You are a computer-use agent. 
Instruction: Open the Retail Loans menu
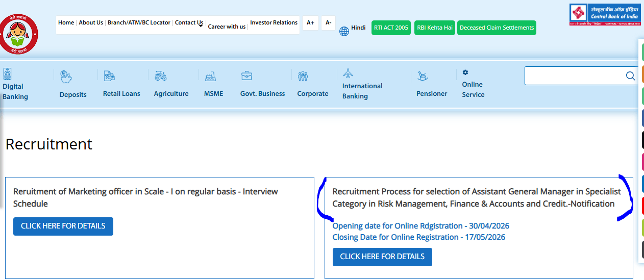click(x=121, y=93)
